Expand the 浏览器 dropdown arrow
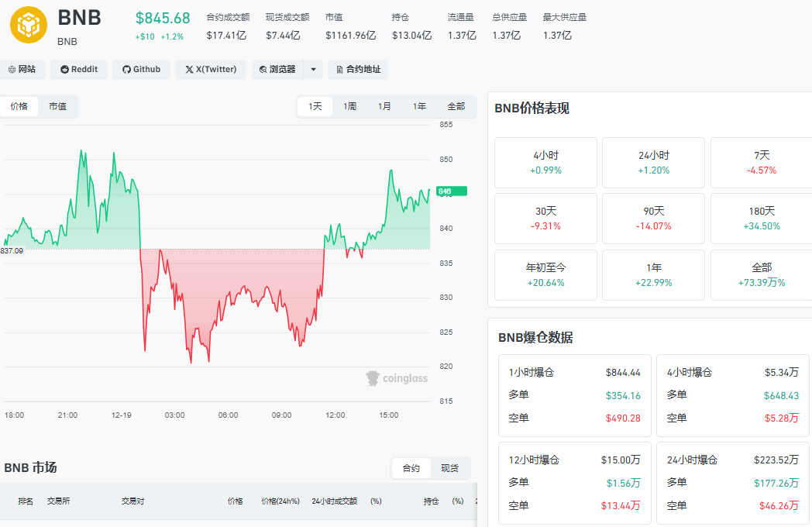Screen dimensions: 812x527 (x=313, y=70)
